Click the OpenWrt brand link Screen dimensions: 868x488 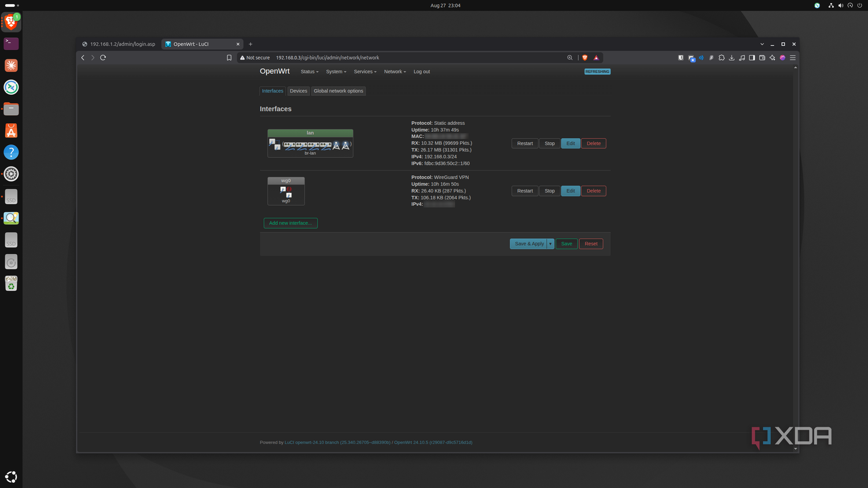[x=275, y=71]
